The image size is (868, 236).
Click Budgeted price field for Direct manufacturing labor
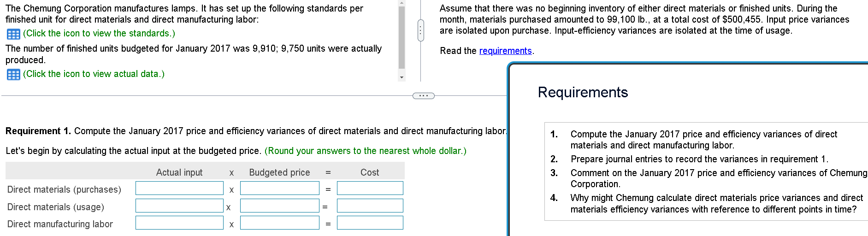click(x=279, y=223)
